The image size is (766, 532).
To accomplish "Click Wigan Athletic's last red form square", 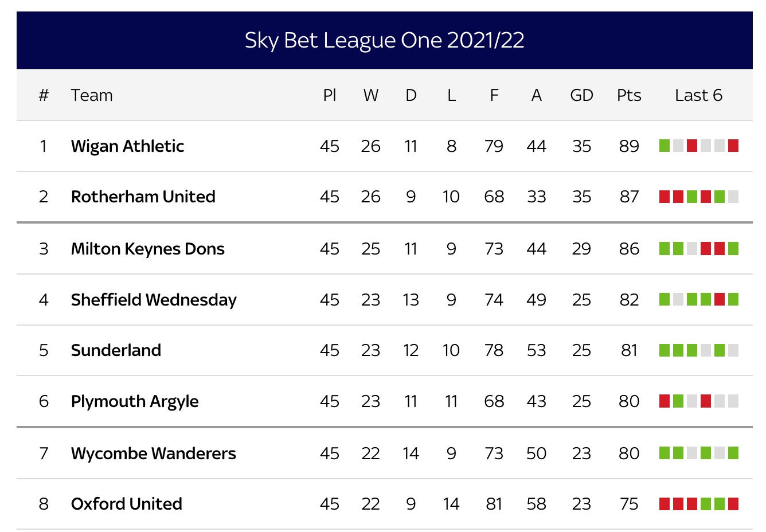I will coord(733,146).
